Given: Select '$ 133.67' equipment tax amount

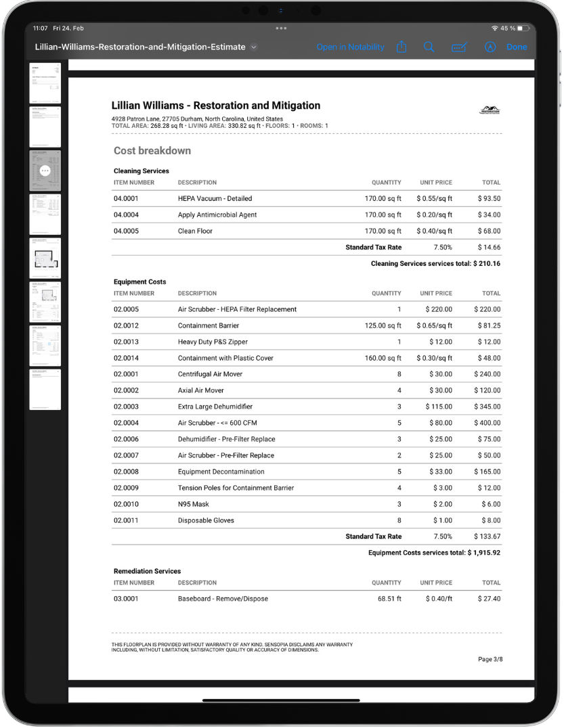Looking at the screenshot, I should click(487, 537).
